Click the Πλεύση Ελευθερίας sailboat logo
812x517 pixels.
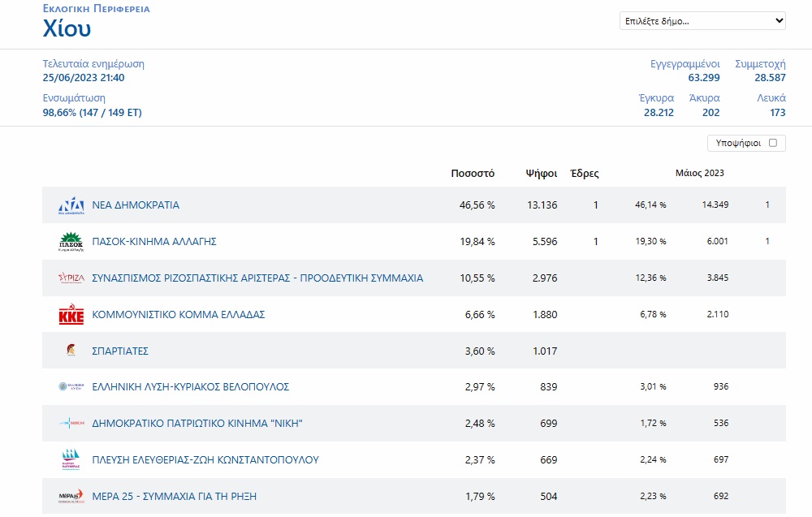point(71,459)
